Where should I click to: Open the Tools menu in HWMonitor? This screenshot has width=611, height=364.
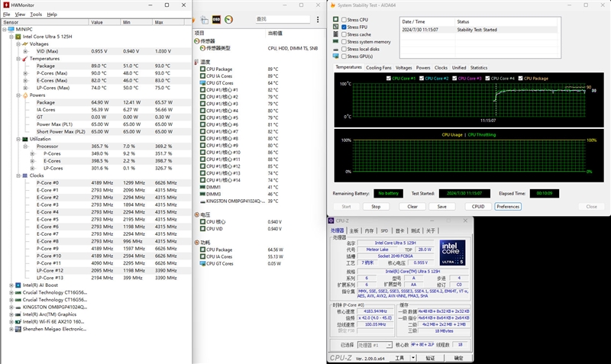pos(36,14)
